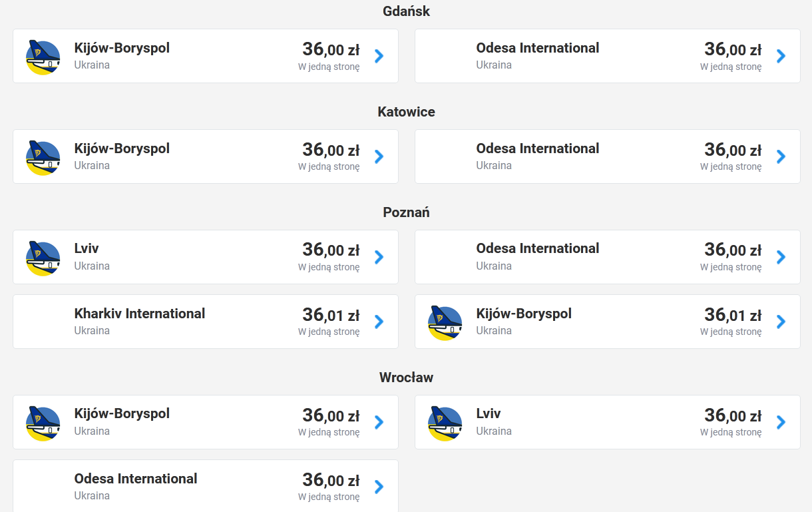Click the plane icon for Katowice Kijów-Boryspol
The image size is (812, 512).
point(43,157)
